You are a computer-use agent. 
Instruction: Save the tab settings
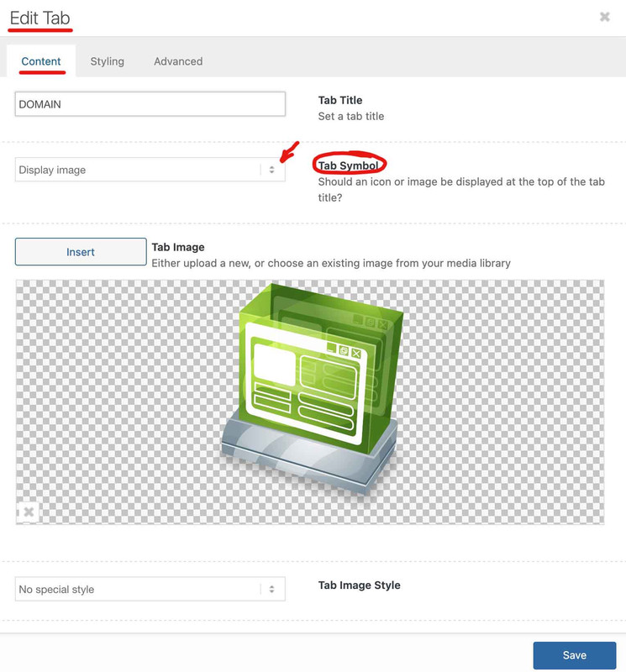[575, 655]
